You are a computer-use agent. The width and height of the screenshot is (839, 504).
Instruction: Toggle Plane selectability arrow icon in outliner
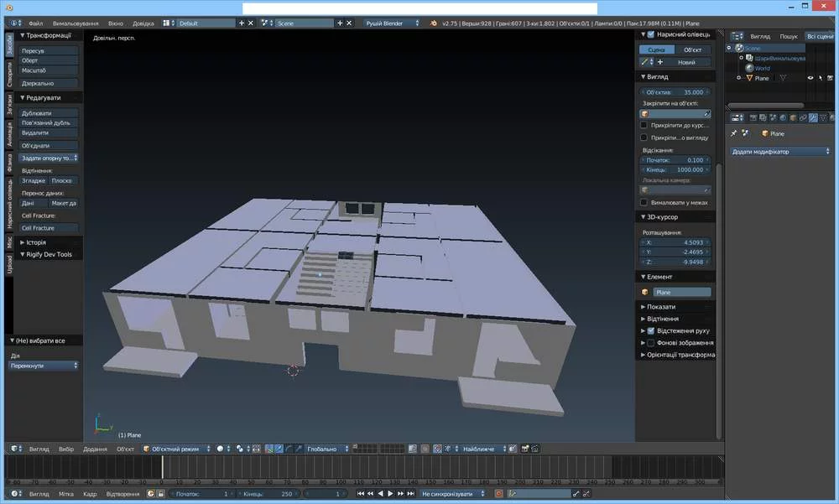point(821,78)
